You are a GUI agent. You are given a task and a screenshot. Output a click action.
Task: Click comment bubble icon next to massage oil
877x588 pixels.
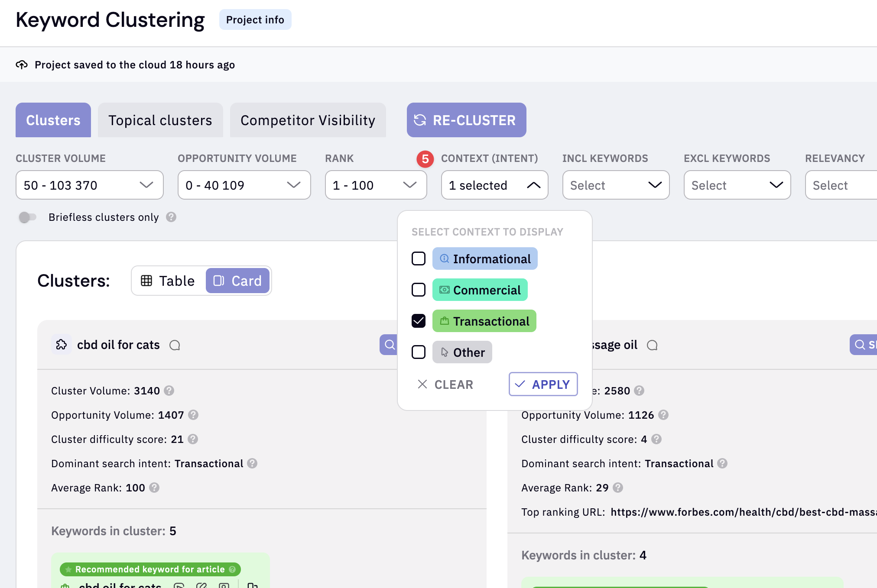[652, 345]
